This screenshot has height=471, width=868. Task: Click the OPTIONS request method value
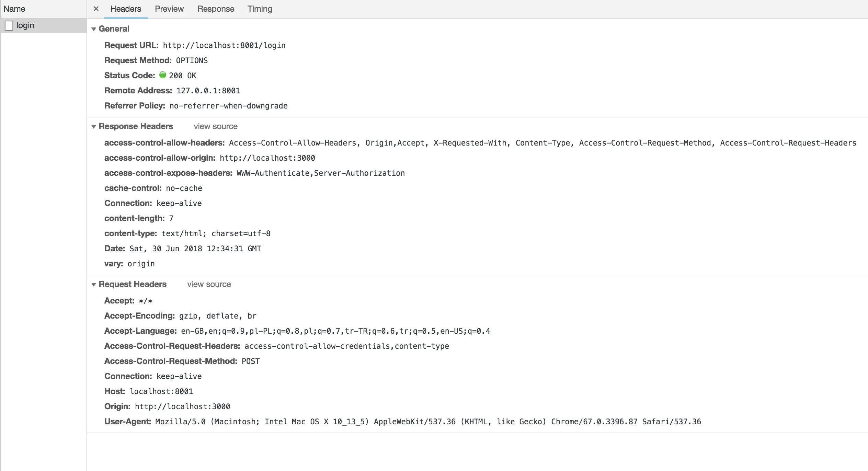(192, 60)
